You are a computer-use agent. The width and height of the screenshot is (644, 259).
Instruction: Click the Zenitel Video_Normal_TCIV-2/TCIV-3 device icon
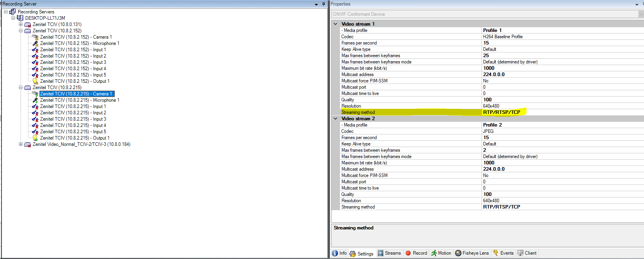tap(28, 144)
